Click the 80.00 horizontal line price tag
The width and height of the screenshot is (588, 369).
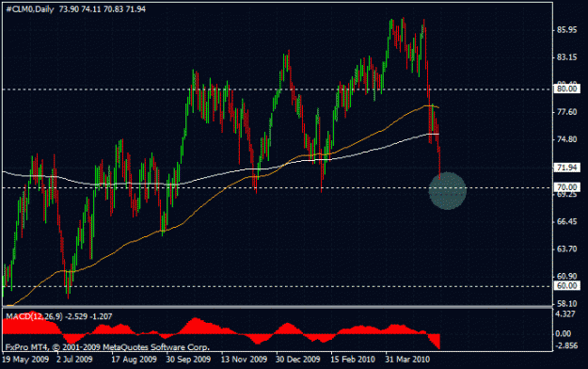pos(567,89)
